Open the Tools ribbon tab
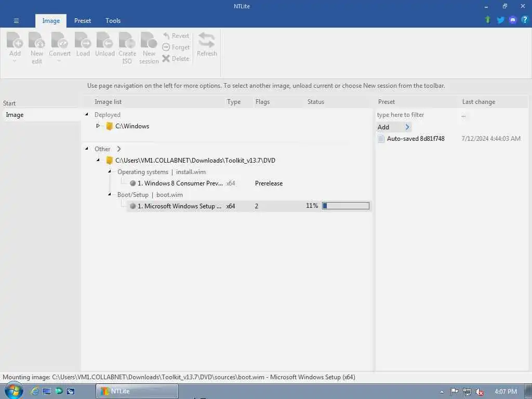Screen dimensions: 532x399 (113, 21)
